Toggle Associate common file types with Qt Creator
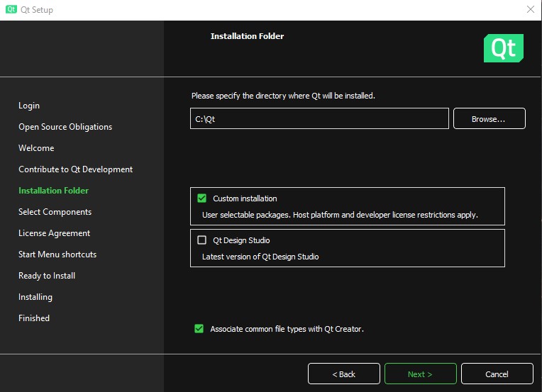This screenshot has height=392, width=542. 199,328
